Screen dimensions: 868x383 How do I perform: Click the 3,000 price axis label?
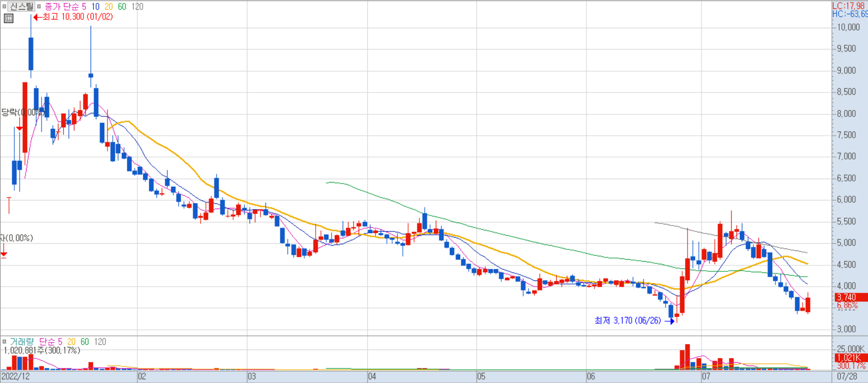pos(846,329)
